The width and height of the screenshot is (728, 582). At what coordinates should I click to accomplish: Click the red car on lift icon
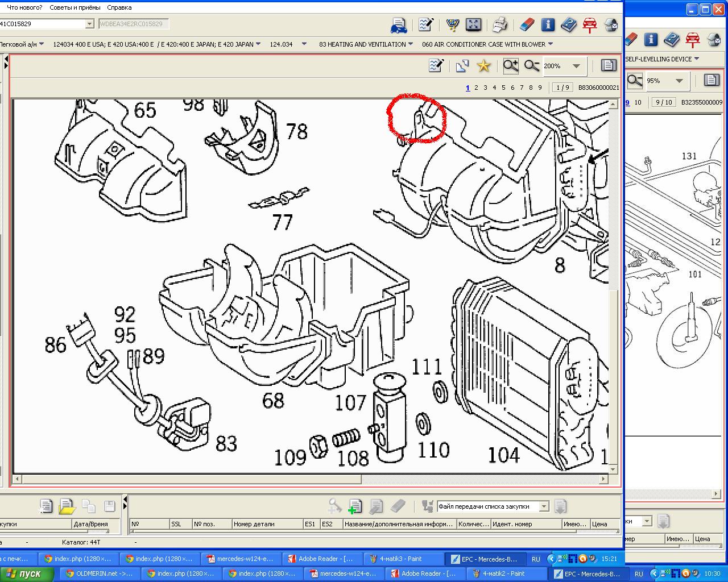[589, 24]
